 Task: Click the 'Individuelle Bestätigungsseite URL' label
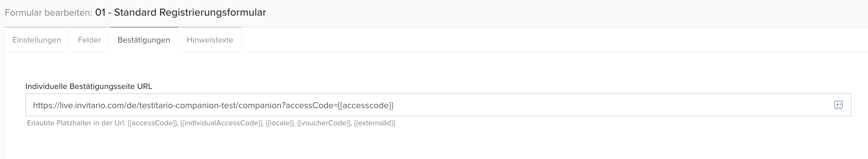89,86
